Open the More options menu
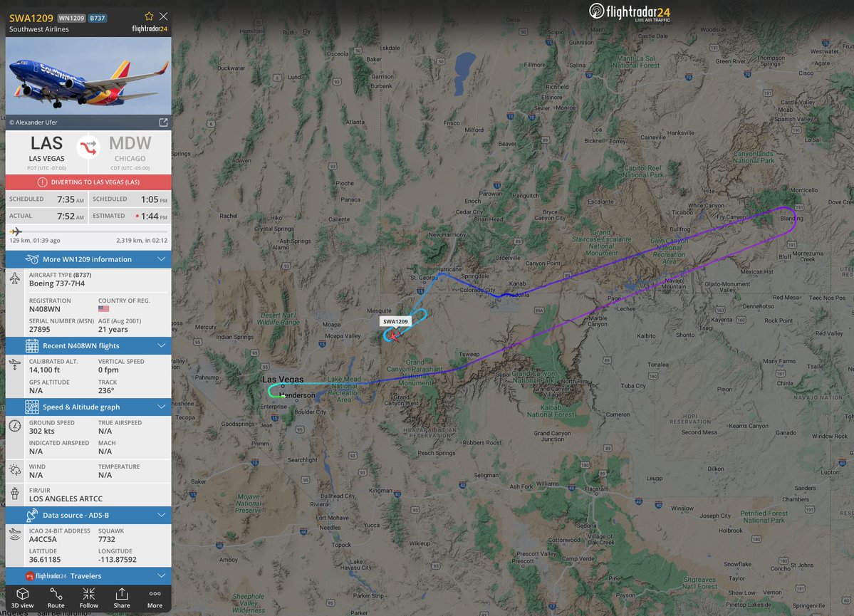The width and height of the screenshot is (854, 616). tap(155, 598)
